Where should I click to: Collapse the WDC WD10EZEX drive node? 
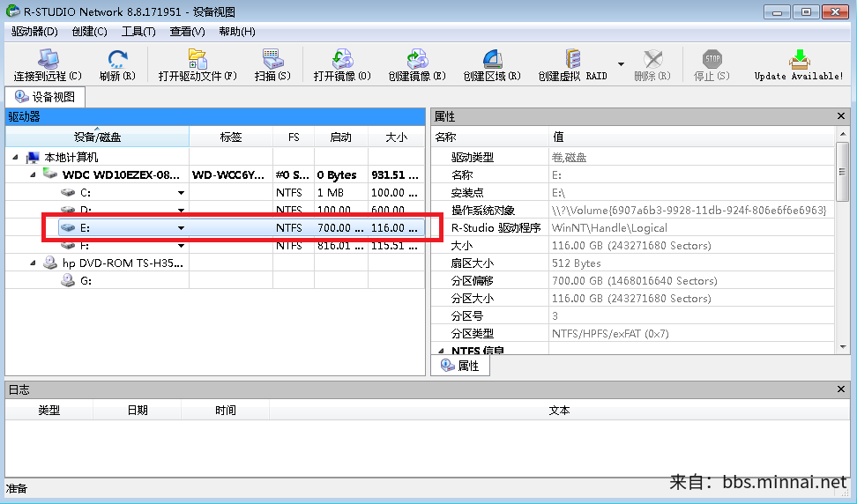pos(32,175)
